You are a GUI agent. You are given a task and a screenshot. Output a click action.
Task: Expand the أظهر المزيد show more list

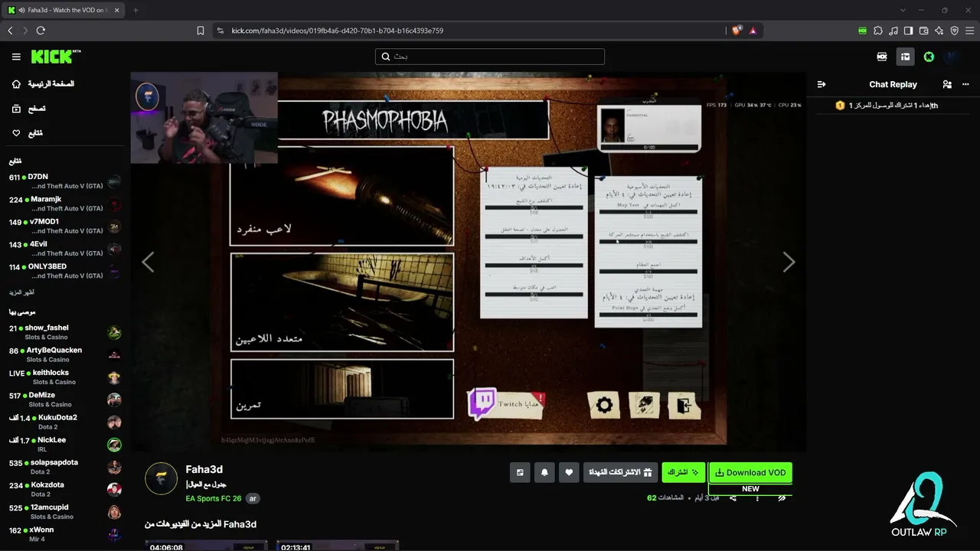point(21,293)
